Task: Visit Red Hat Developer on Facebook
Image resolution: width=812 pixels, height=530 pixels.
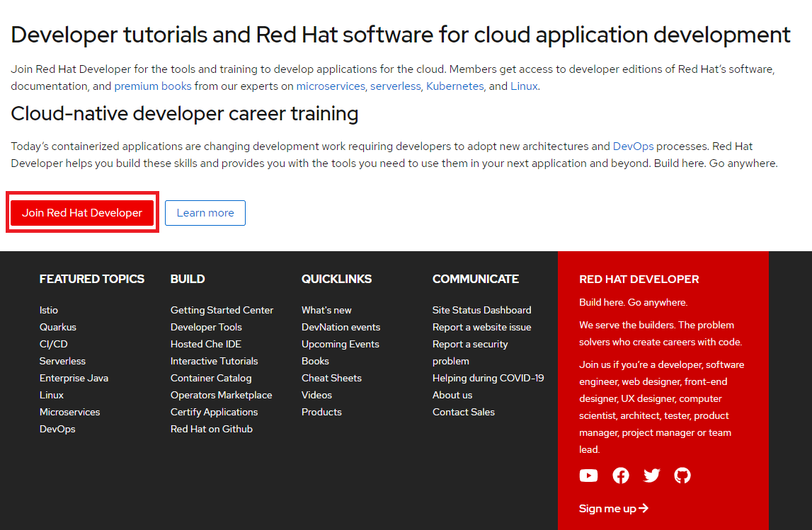Action: click(620, 475)
